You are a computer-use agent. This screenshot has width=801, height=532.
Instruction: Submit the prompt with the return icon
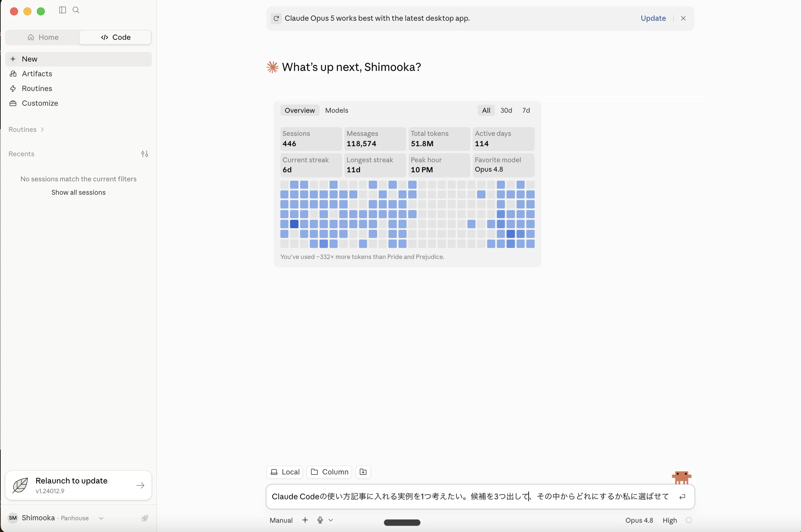(682, 497)
